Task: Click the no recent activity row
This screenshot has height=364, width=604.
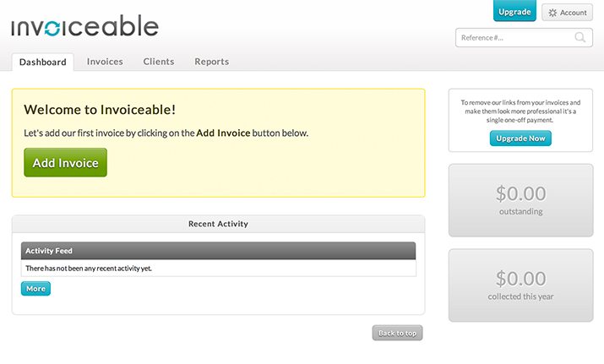Action: (x=219, y=268)
